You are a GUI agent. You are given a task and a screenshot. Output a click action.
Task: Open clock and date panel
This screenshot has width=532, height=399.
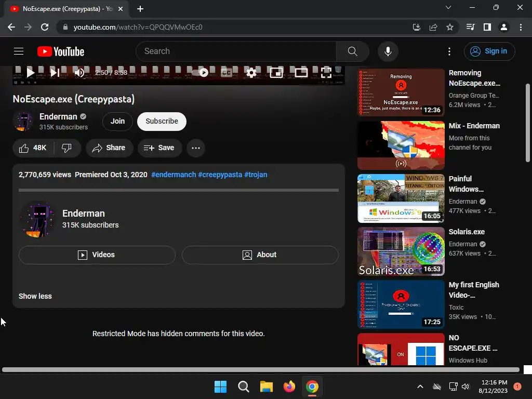pos(495,387)
